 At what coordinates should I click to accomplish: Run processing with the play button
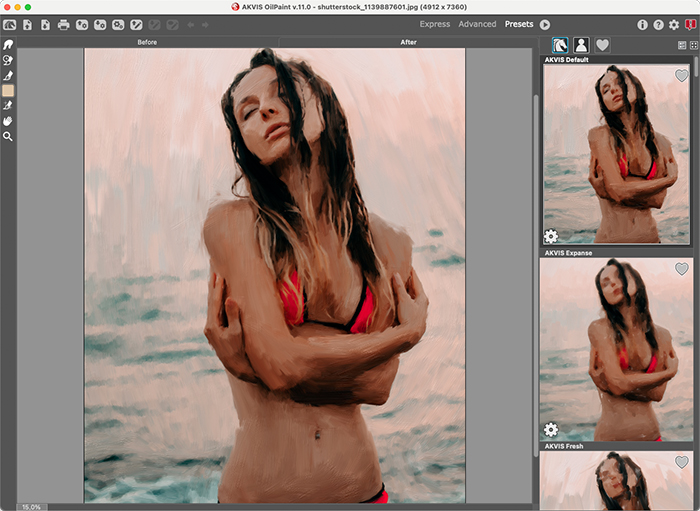click(x=545, y=25)
